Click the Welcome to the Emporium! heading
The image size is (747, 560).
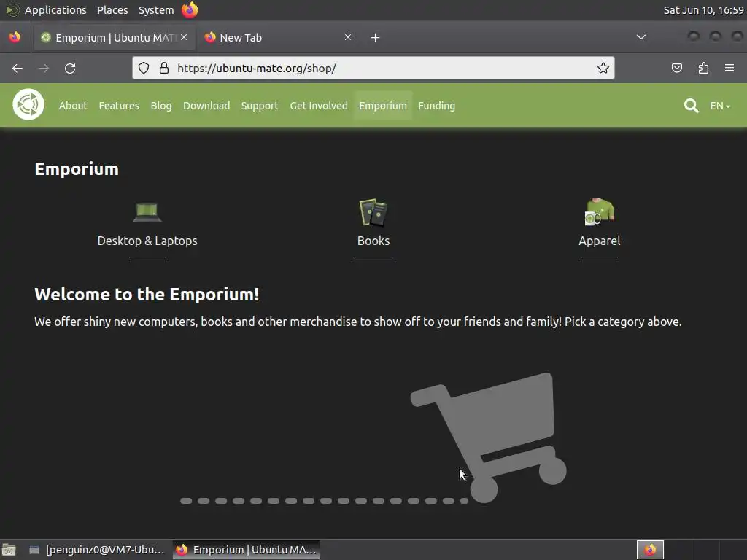tap(147, 295)
